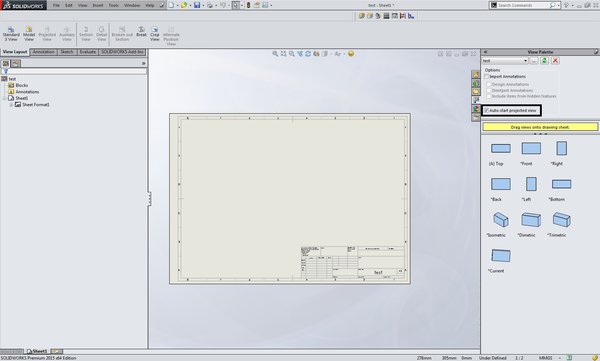Open the Insert menu
600x361 pixels.
tap(98, 5)
